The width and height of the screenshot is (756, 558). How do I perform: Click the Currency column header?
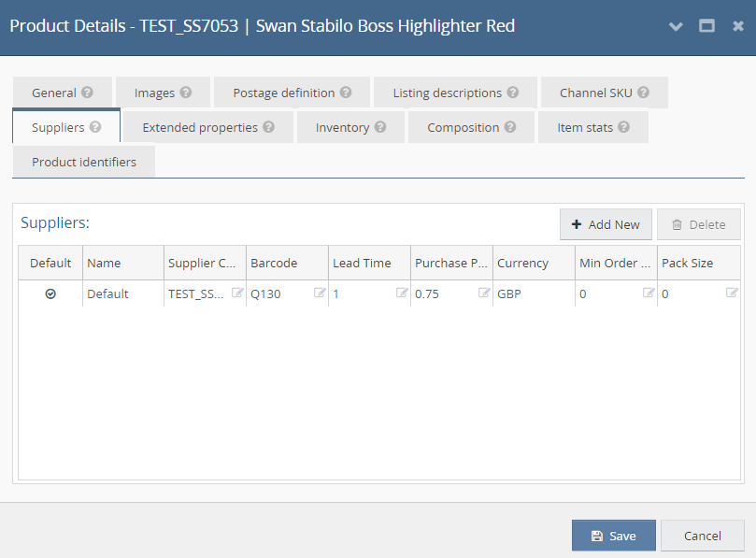[535, 263]
